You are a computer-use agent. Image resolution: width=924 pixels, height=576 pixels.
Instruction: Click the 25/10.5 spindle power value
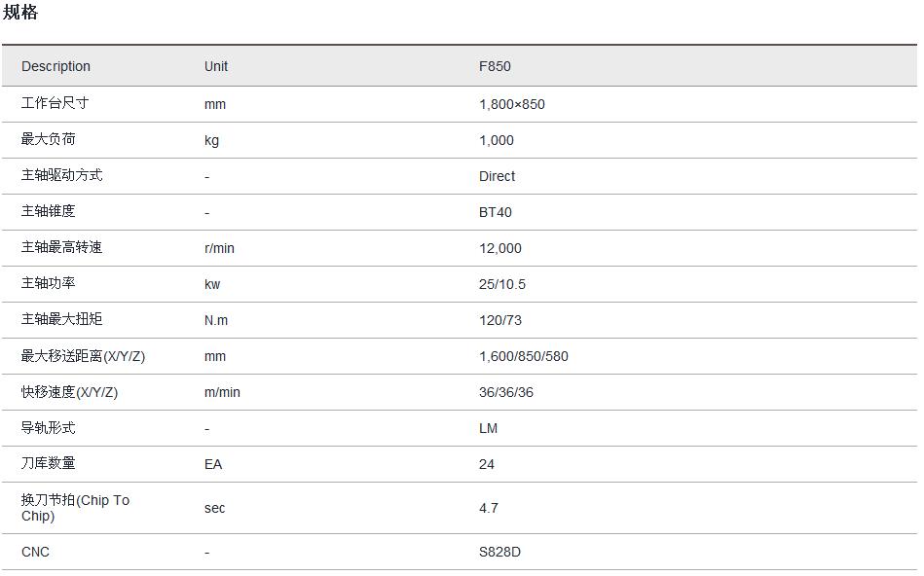pyautogui.click(x=501, y=284)
